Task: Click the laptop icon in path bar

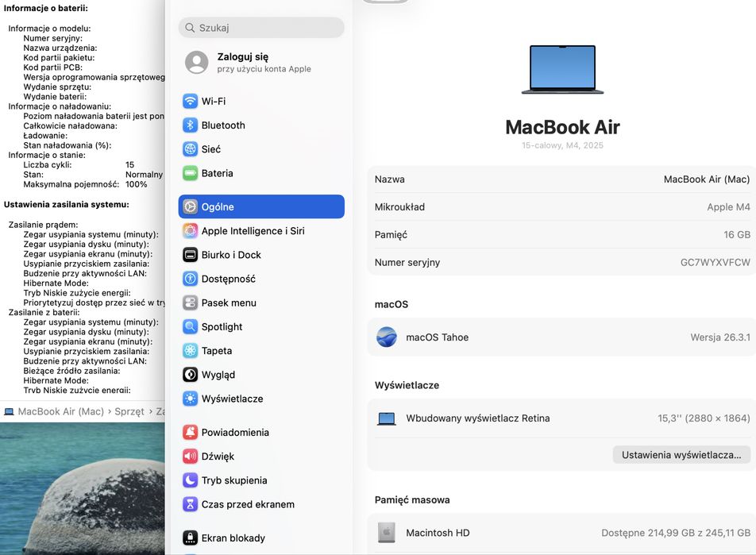Action: point(9,411)
